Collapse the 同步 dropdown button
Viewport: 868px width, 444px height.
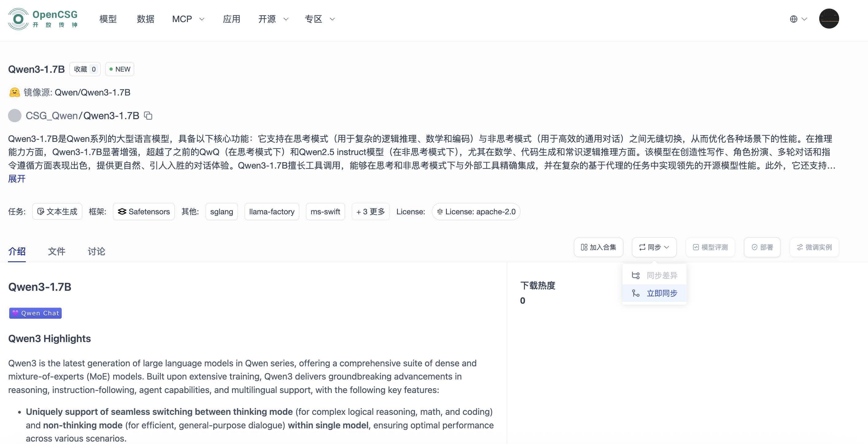654,247
